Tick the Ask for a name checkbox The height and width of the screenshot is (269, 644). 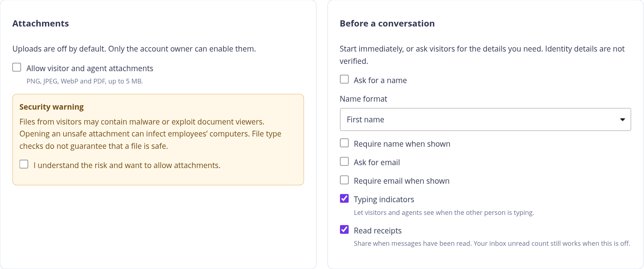344,79
